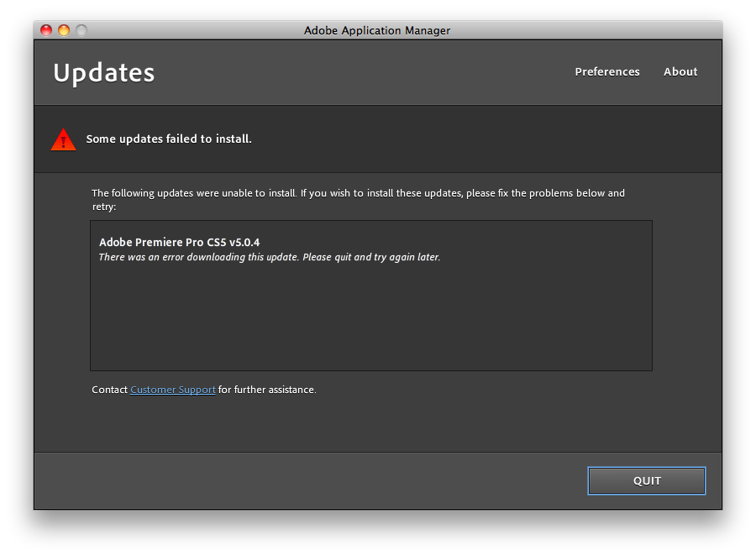The height and width of the screenshot is (556, 756).
Task: Click the word 'retry:' in the instructions
Action: click(x=104, y=207)
